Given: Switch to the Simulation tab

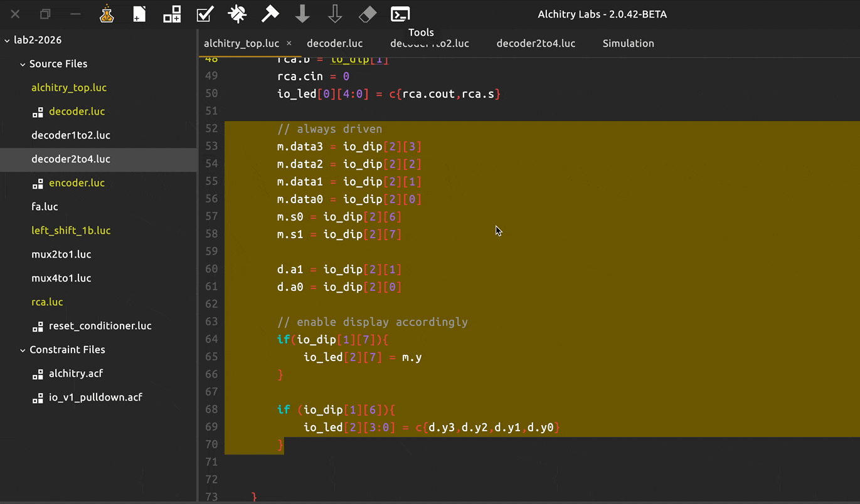Looking at the screenshot, I should pos(628,43).
